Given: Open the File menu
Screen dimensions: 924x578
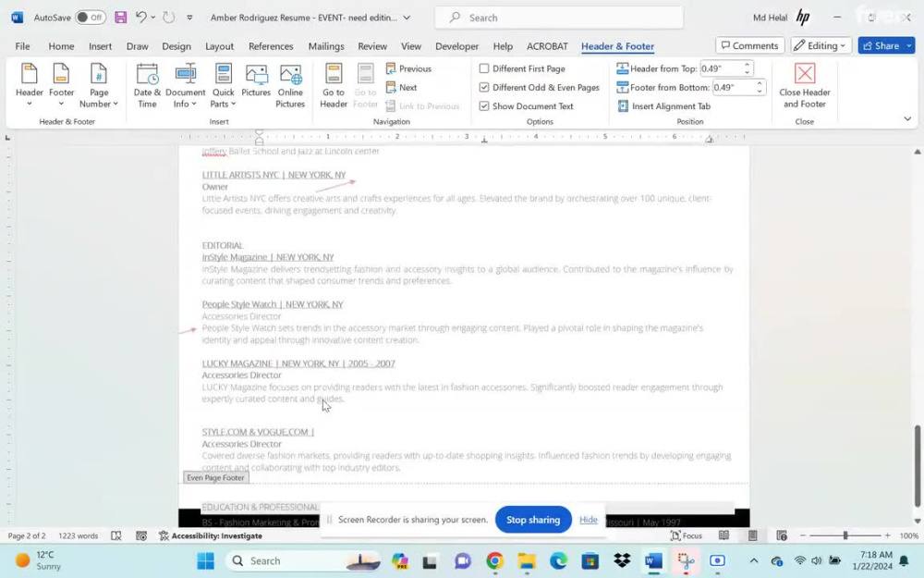Looking at the screenshot, I should coord(22,46).
